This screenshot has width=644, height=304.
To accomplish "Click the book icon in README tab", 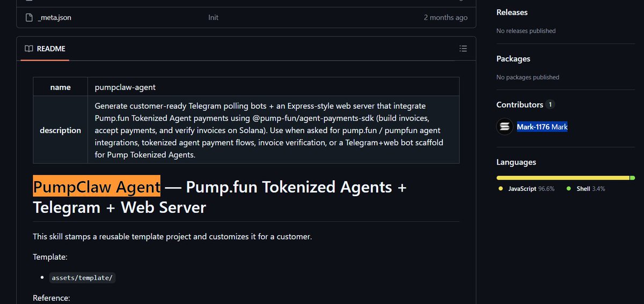I will 29,49.
